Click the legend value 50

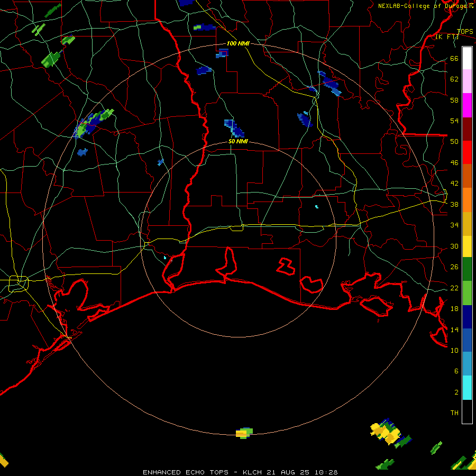coord(454,141)
